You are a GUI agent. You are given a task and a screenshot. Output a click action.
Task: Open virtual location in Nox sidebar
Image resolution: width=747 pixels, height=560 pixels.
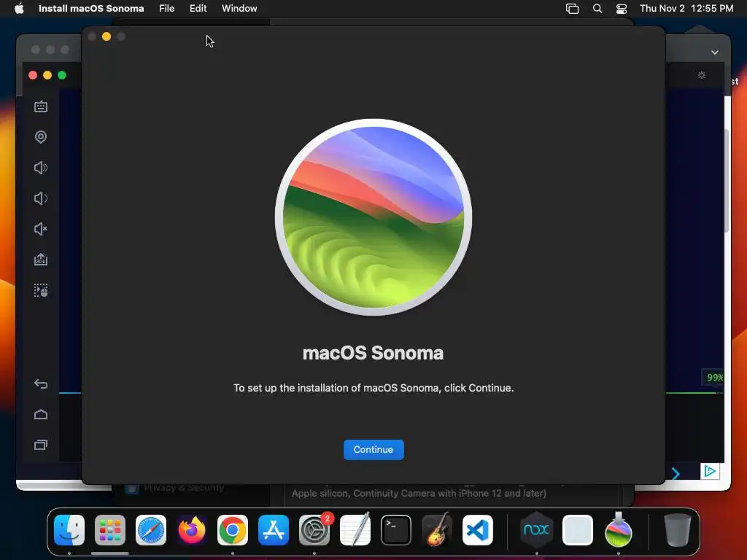[41, 137]
